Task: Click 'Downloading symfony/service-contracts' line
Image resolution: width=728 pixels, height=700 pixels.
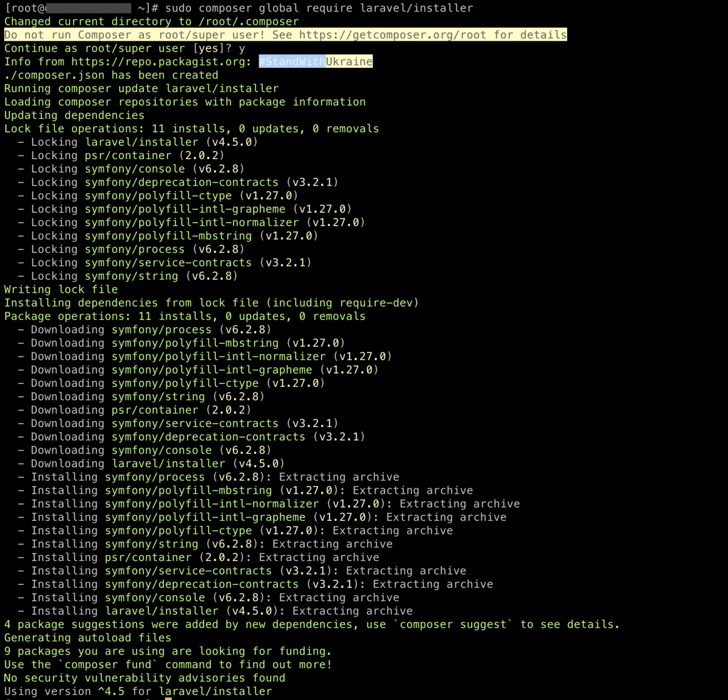Action: pyautogui.click(x=178, y=422)
